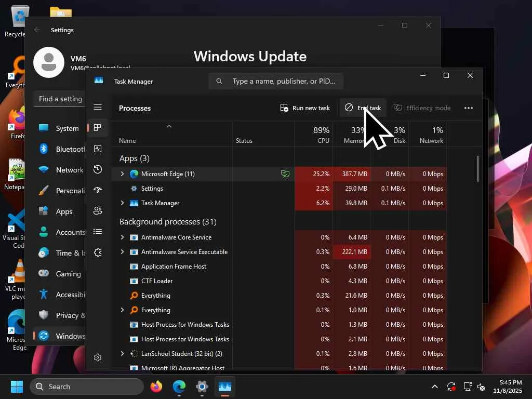532x399 pixels.
Task: Open Network in the Settings window sidebar
Action: click(x=59, y=170)
